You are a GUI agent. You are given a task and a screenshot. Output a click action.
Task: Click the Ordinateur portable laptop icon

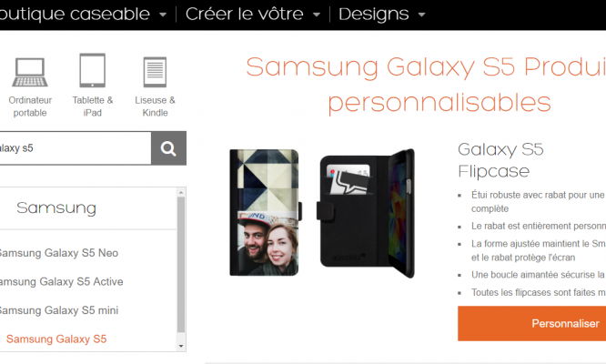coord(30,72)
